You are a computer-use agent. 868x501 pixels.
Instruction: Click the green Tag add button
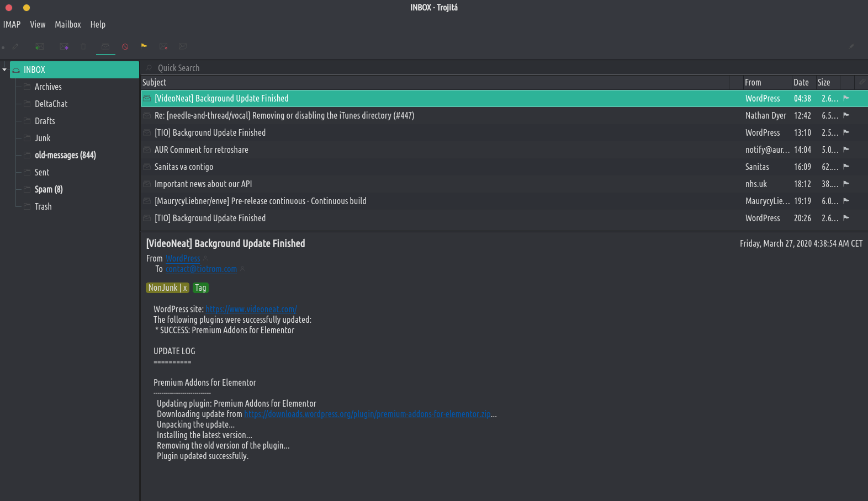click(200, 288)
